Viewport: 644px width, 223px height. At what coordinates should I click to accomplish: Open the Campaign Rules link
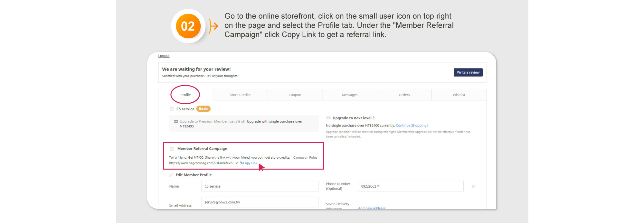coord(305,158)
